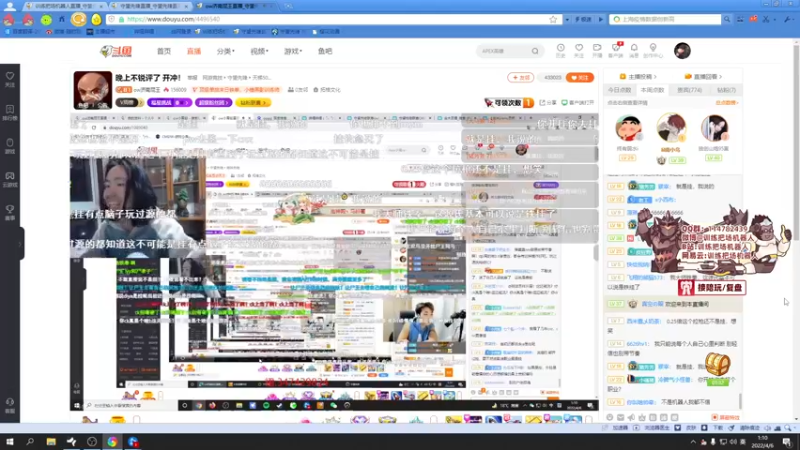Open the 鱼吧 navigation item
This screenshot has width=800, height=450.
click(x=325, y=51)
